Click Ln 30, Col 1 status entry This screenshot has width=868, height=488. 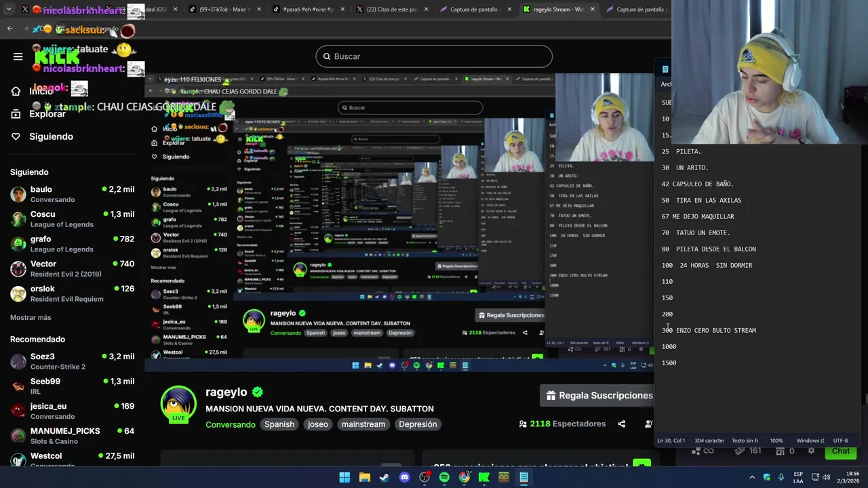[671, 441]
